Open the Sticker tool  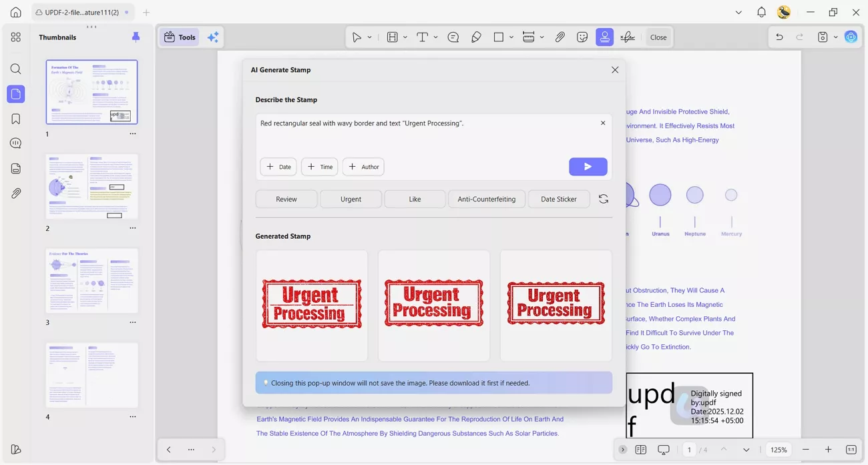pos(582,37)
